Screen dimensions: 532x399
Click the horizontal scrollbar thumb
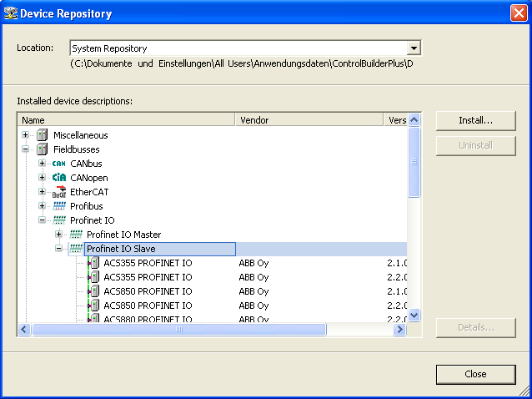[178, 330]
